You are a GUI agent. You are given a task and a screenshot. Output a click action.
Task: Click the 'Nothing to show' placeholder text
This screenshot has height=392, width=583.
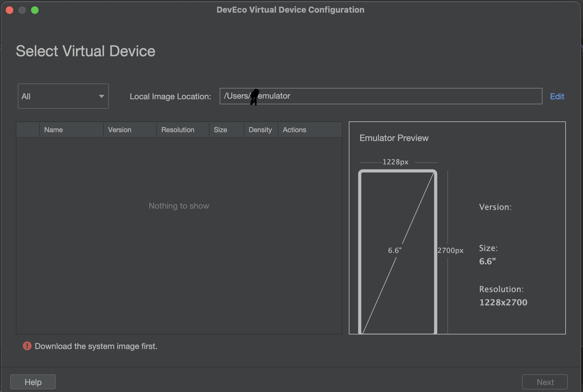pos(179,206)
